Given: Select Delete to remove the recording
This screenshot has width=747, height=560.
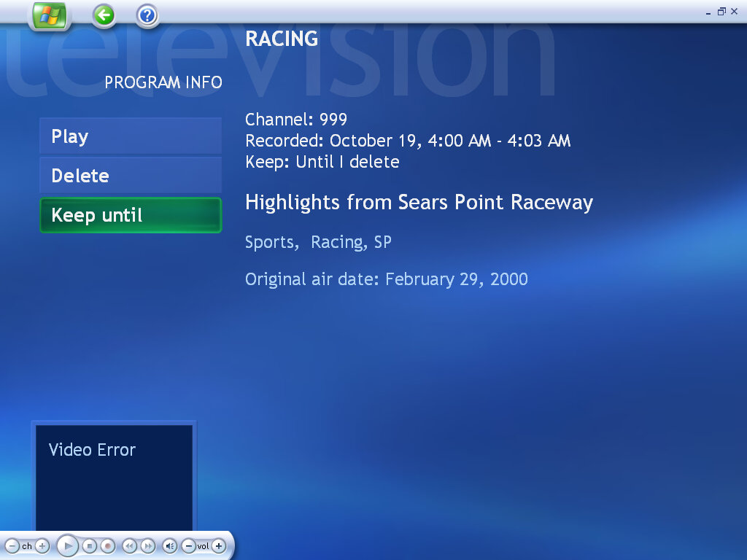Looking at the screenshot, I should pyautogui.click(x=131, y=176).
